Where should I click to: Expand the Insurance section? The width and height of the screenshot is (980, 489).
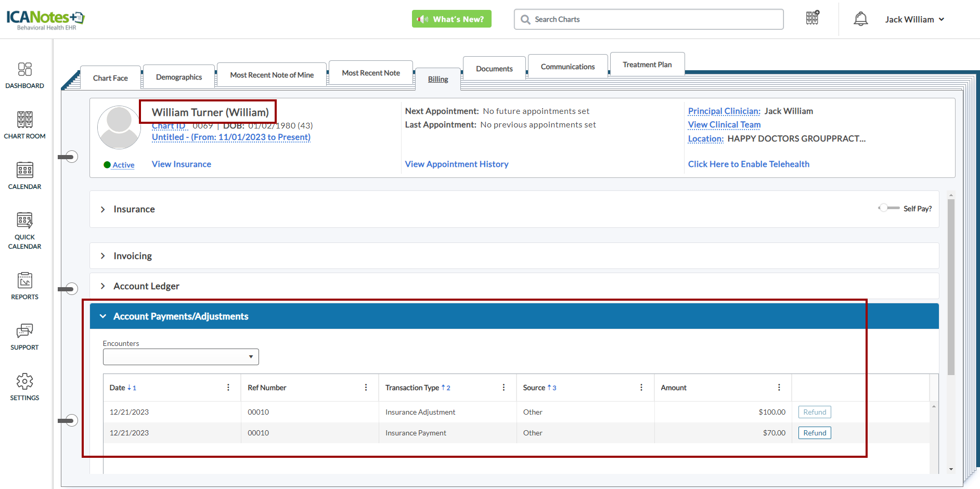coord(134,209)
